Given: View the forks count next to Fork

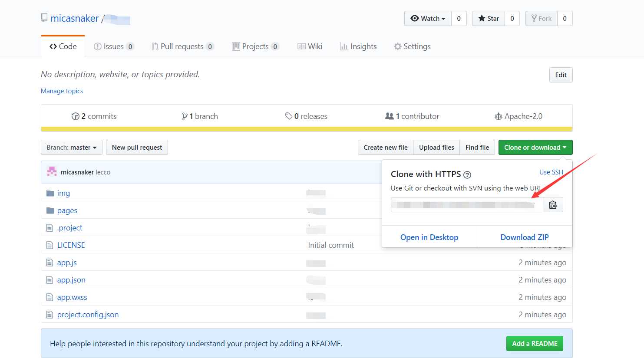Looking at the screenshot, I should 565,18.
